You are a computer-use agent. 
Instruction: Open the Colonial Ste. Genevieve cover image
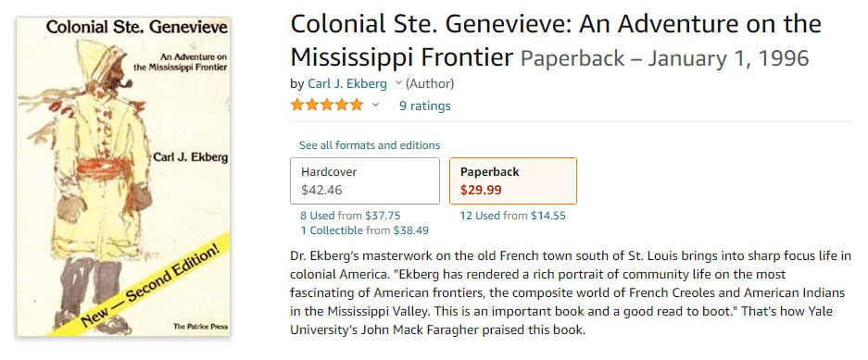point(123,177)
